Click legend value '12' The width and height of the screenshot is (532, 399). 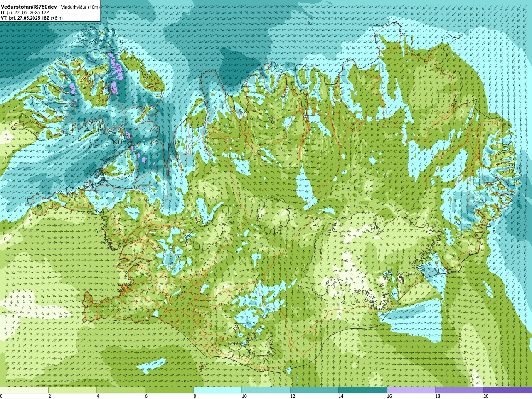point(293,396)
